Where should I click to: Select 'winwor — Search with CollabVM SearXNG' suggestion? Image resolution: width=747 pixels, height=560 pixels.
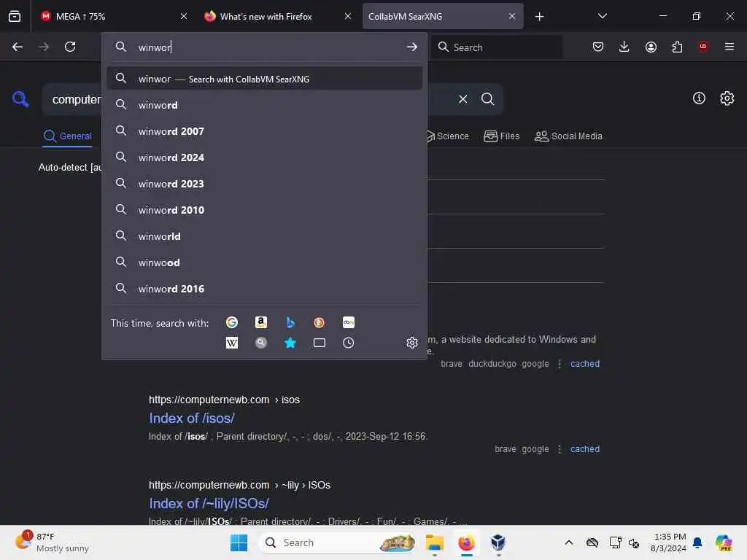(264, 79)
